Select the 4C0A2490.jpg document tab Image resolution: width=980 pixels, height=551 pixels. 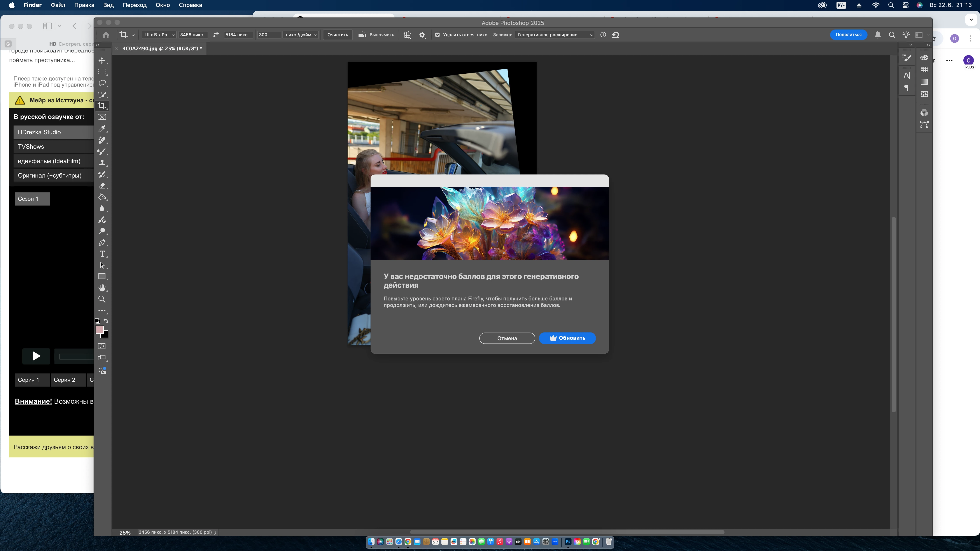[x=162, y=48]
